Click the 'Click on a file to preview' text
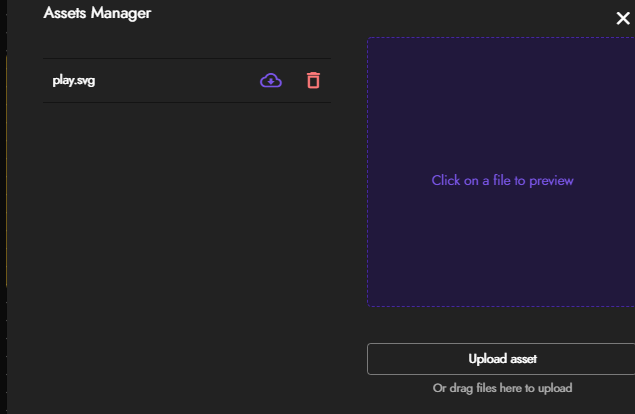635x414 pixels. tap(502, 181)
